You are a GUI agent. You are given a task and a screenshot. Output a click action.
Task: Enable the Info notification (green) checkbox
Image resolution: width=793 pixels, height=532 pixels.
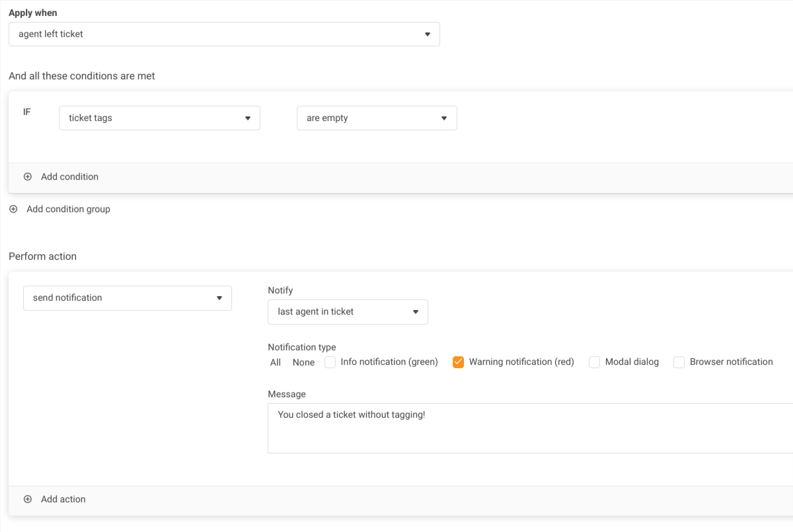tap(330, 362)
